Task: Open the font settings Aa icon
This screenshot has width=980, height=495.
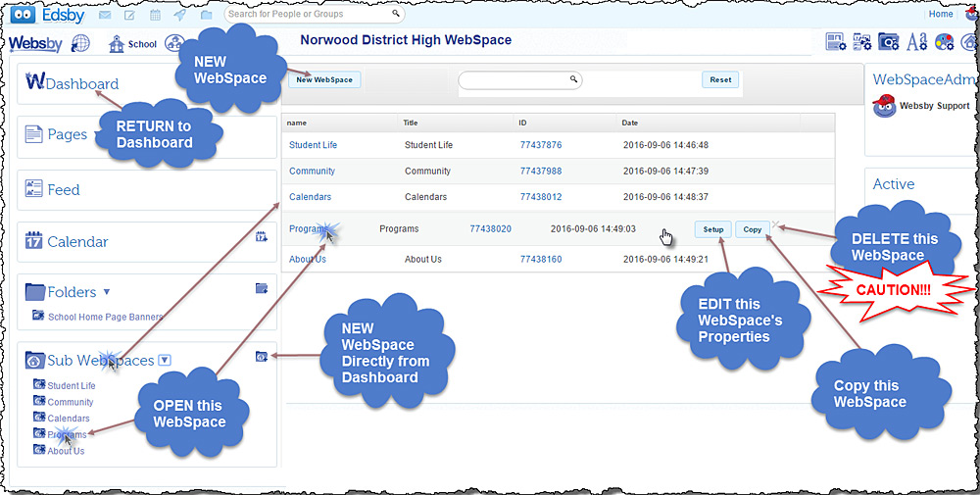Action: coord(917,42)
